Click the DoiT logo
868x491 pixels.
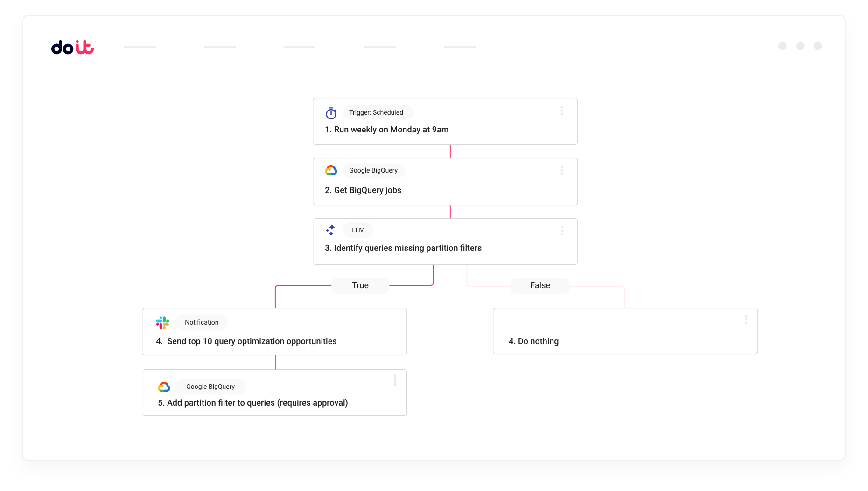(x=72, y=47)
